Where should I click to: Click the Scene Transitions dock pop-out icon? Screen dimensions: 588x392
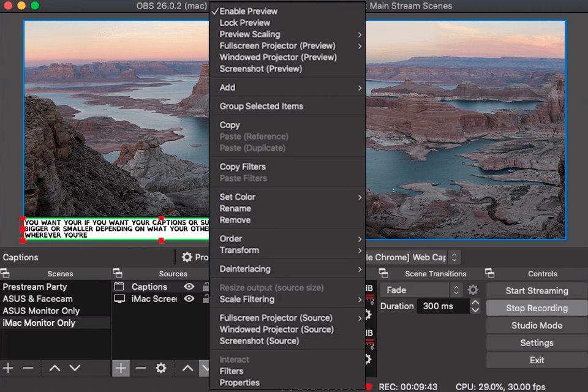pos(383,273)
